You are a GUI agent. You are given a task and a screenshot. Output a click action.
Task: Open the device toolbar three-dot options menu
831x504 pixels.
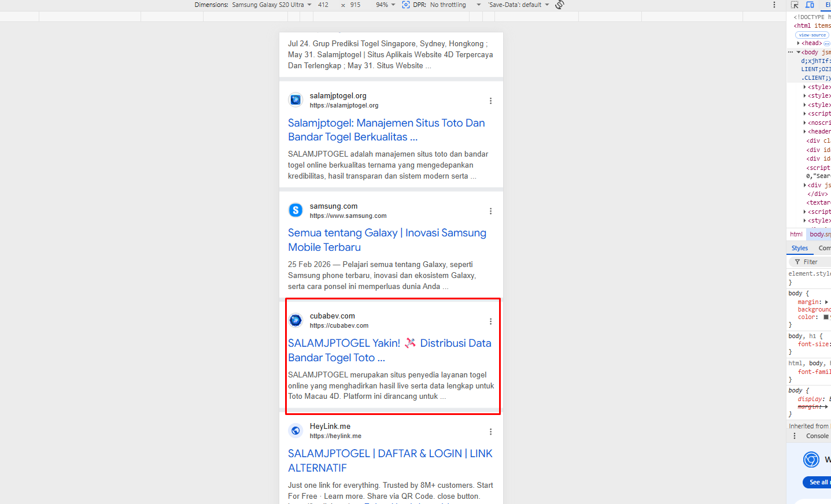click(774, 5)
